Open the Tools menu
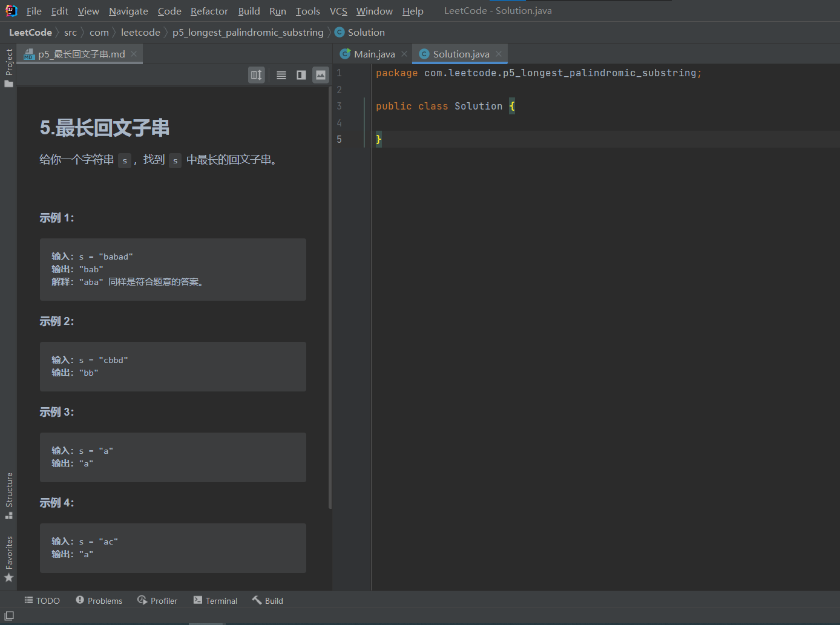The image size is (840, 625). tap(307, 11)
